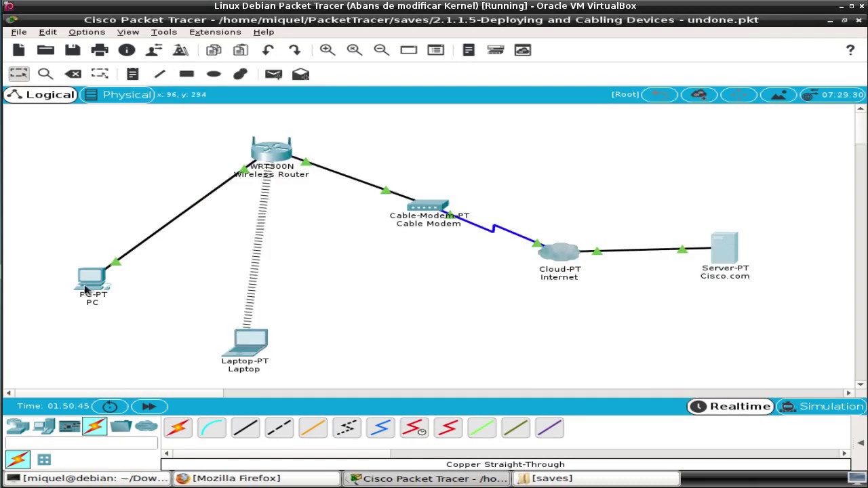Open the Tools menu

pyautogui.click(x=164, y=32)
